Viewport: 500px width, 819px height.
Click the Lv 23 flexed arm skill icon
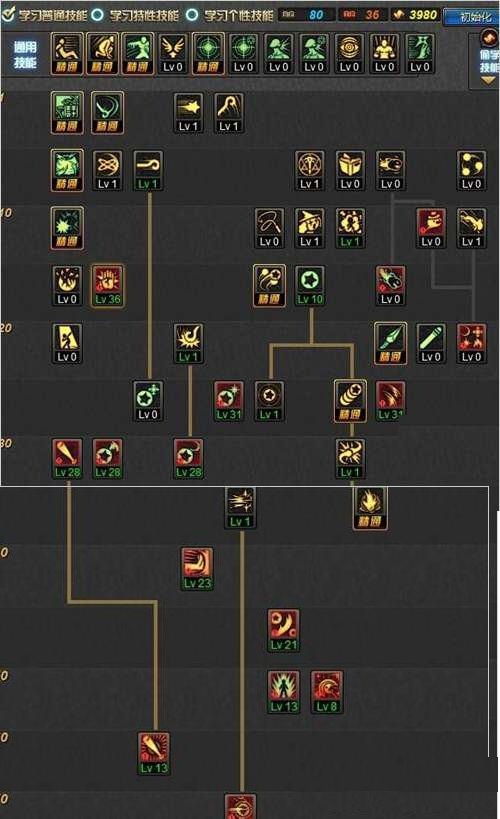point(197,568)
